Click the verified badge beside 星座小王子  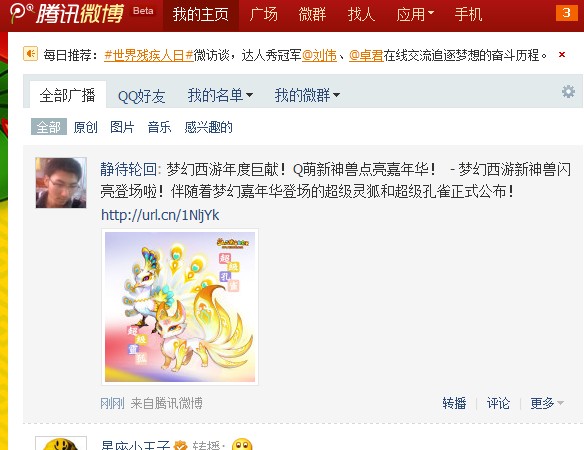(181, 446)
